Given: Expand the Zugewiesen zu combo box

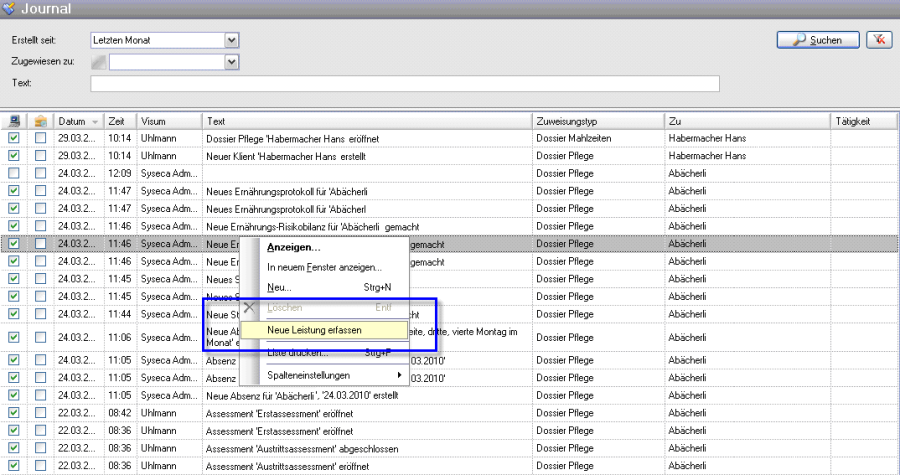Looking at the screenshot, I should (x=232, y=62).
